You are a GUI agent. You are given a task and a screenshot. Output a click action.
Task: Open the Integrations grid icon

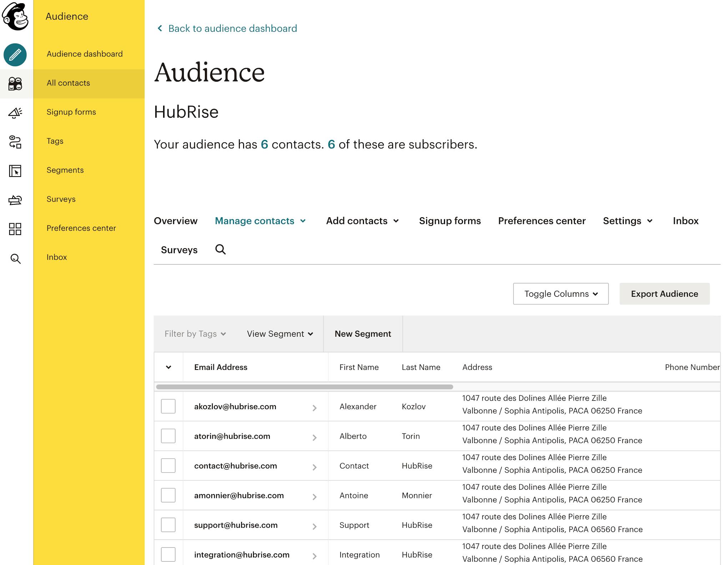[x=15, y=229]
